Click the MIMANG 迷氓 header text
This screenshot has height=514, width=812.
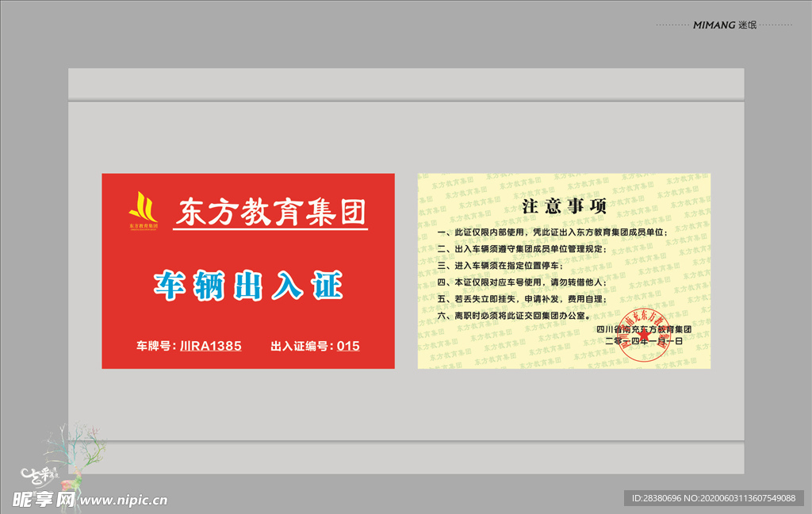point(725,25)
